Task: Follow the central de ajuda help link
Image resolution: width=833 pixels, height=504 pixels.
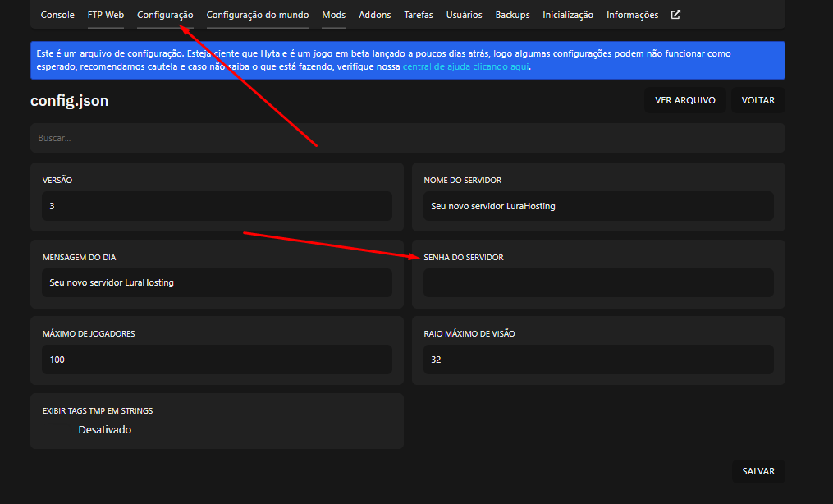Action: click(x=465, y=66)
